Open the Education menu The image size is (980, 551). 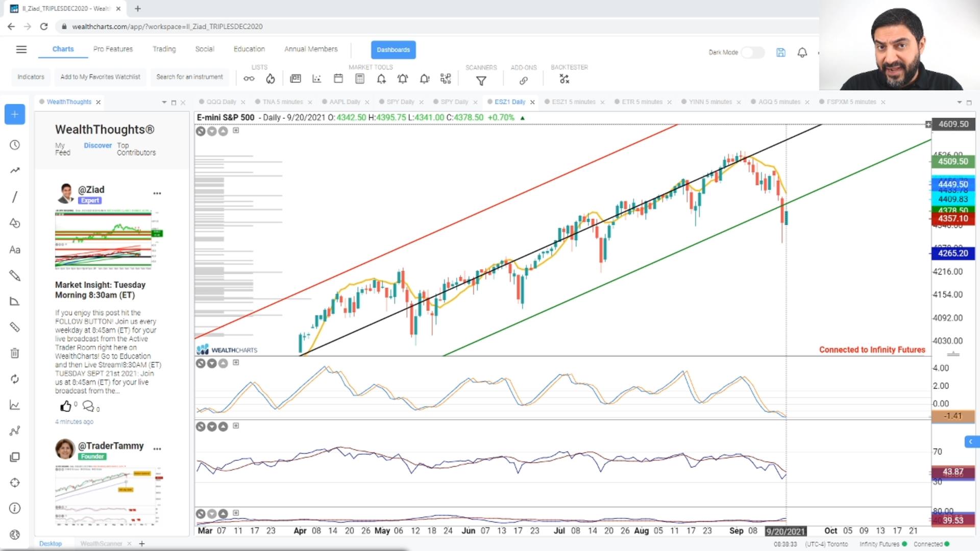tap(249, 49)
